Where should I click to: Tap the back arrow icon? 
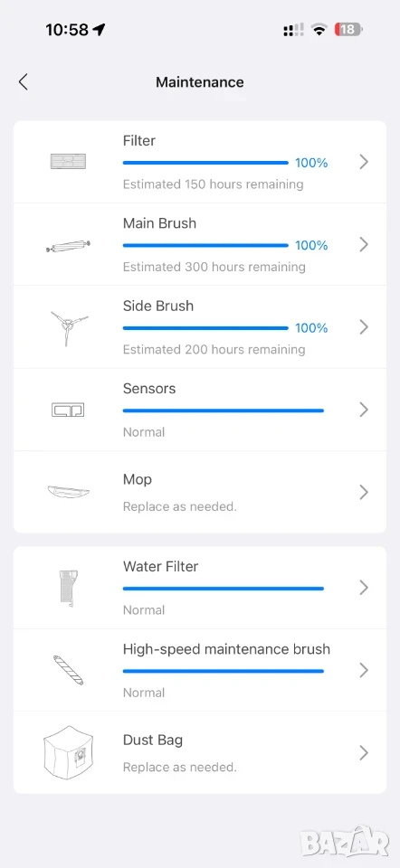point(23,82)
